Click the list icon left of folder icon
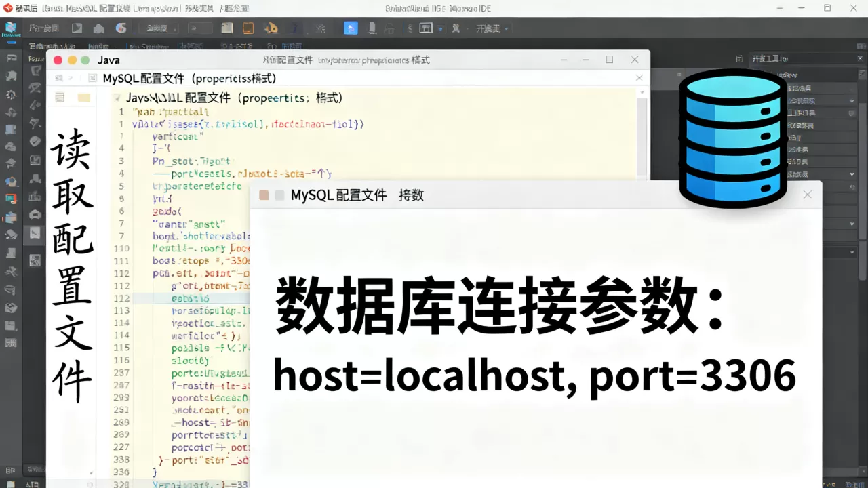The height and width of the screenshot is (488, 868). point(60,98)
